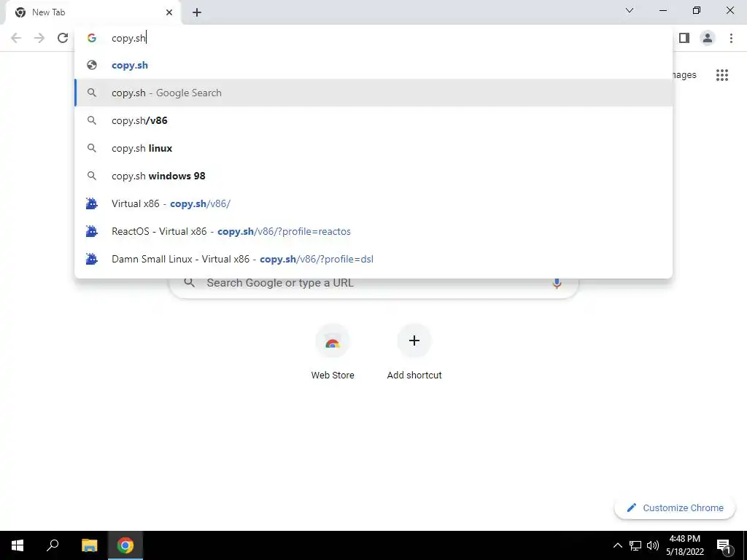The image size is (747, 560).
Task: Open the tab search chevron
Action: point(630,10)
